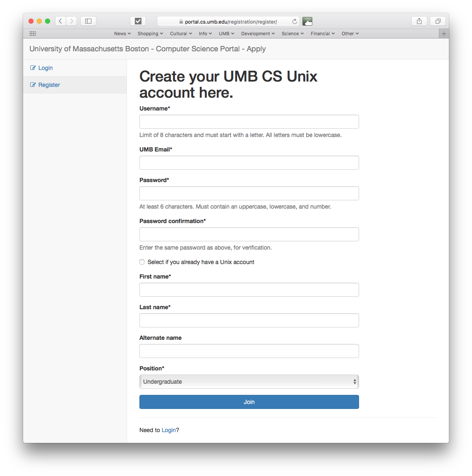Expand the Shopping favorites folder

pos(150,34)
